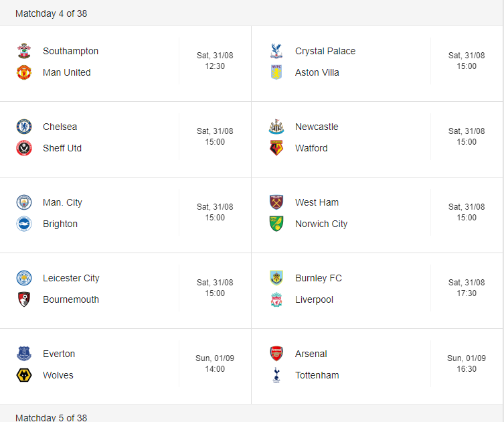Select the Arsenal team badge

[x=276, y=354]
